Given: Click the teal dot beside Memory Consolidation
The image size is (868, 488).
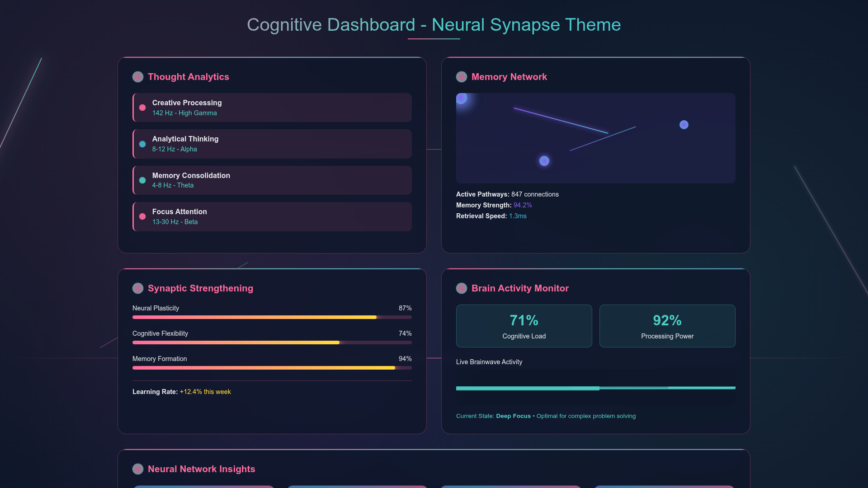Looking at the screenshot, I should pyautogui.click(x=142, y=180).
